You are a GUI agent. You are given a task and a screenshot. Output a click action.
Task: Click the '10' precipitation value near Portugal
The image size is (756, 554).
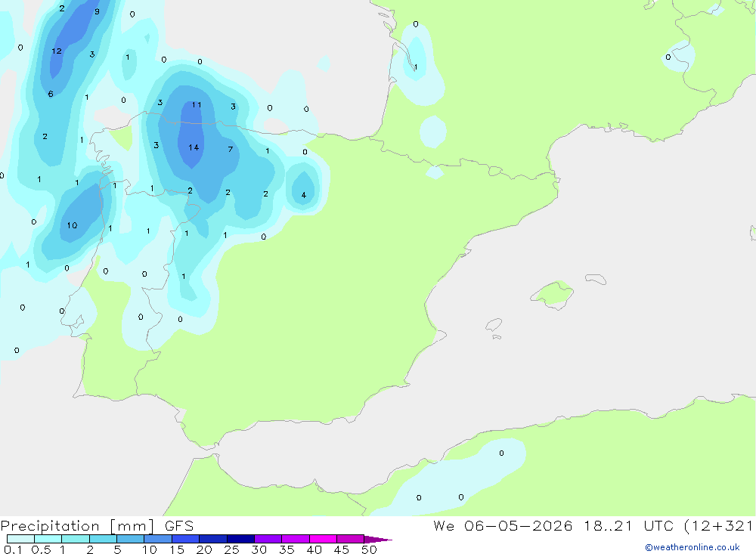click(x=72, y=225)
